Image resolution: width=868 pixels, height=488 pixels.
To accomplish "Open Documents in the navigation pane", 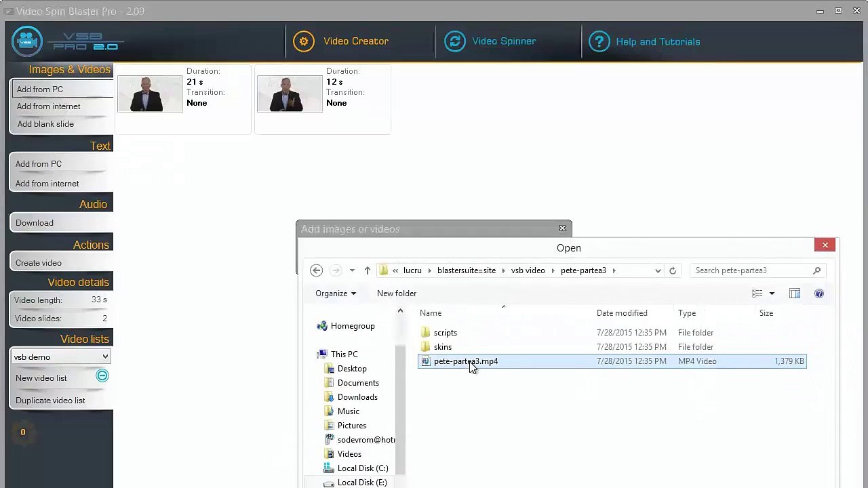I will coord(358,383).
